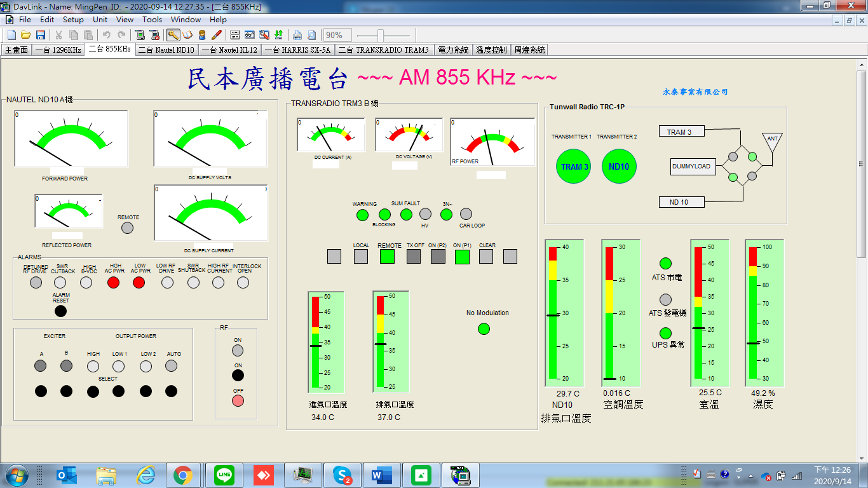Open Word from the taskbar
Image resolution: width=868 pixels, height=488 pixels.
(x=382, y=475)
